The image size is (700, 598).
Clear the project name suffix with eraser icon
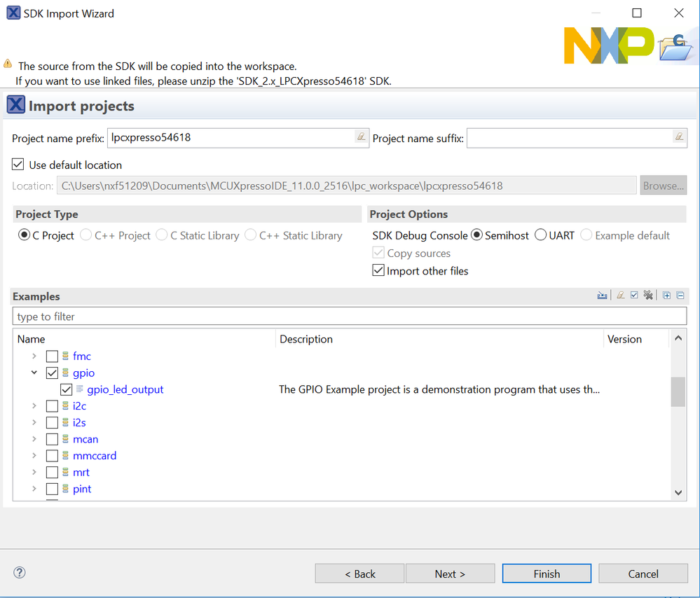point(678,137)
